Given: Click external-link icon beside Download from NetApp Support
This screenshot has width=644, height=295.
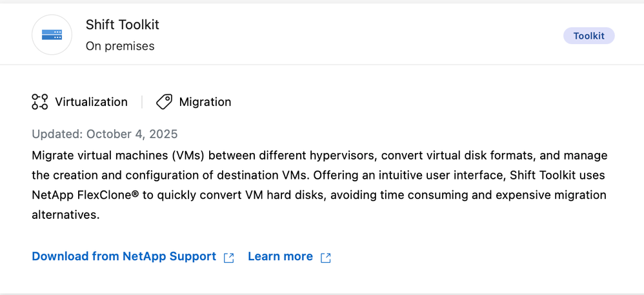Looking at the screenshot, I should [x=228, y=258].
